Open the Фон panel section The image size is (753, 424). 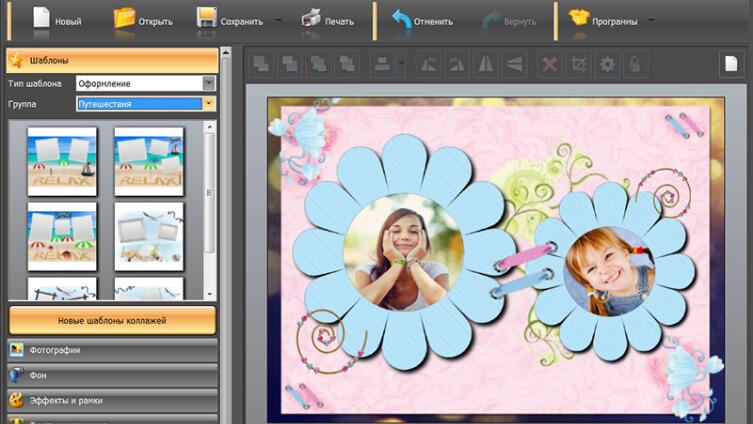click(110, 375)
